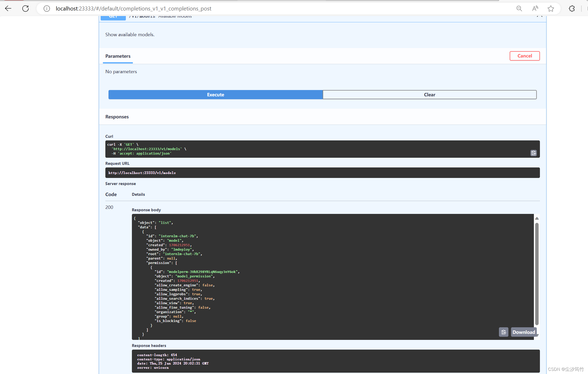Click the page info icon in address bar

(x=46, y=9)
